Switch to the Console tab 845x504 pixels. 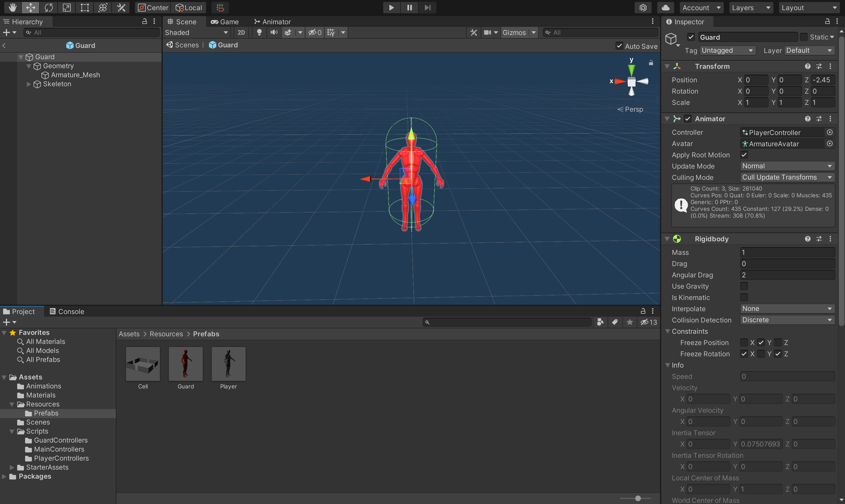[67, 311]
